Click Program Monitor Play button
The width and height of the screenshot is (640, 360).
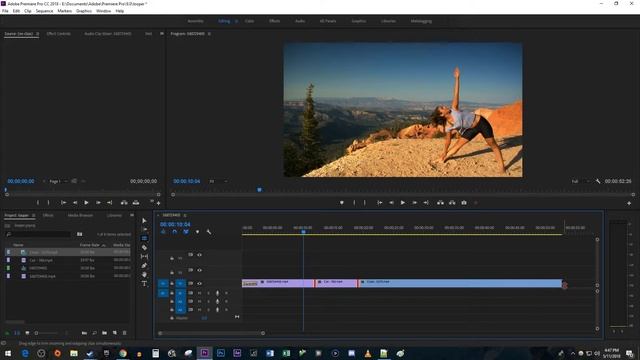[x=403, y=202]
